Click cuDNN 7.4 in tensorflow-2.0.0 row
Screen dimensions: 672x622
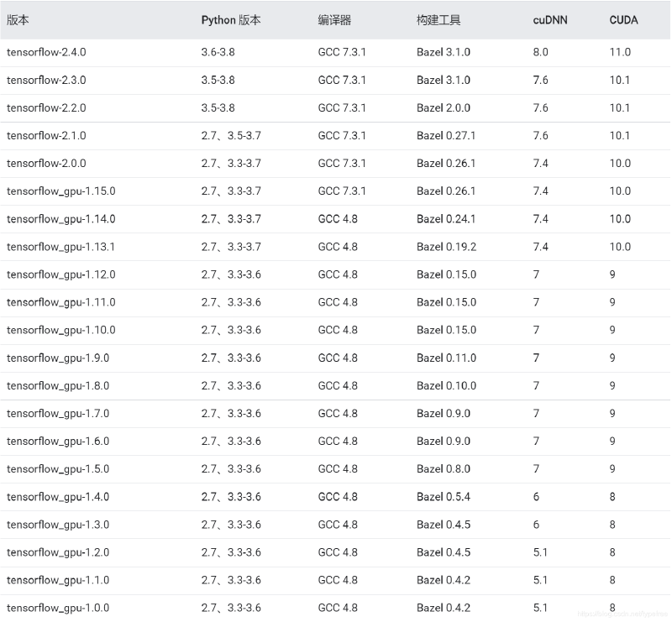pyautogui.click(x=540, y=164)
